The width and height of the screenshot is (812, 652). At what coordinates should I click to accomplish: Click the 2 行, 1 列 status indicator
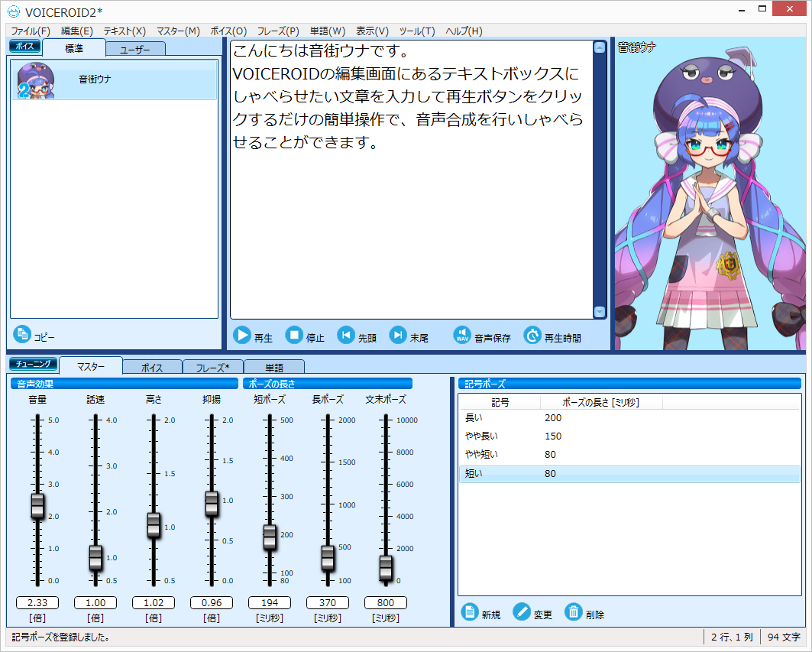pyautogui.click(x=732, y=637)
